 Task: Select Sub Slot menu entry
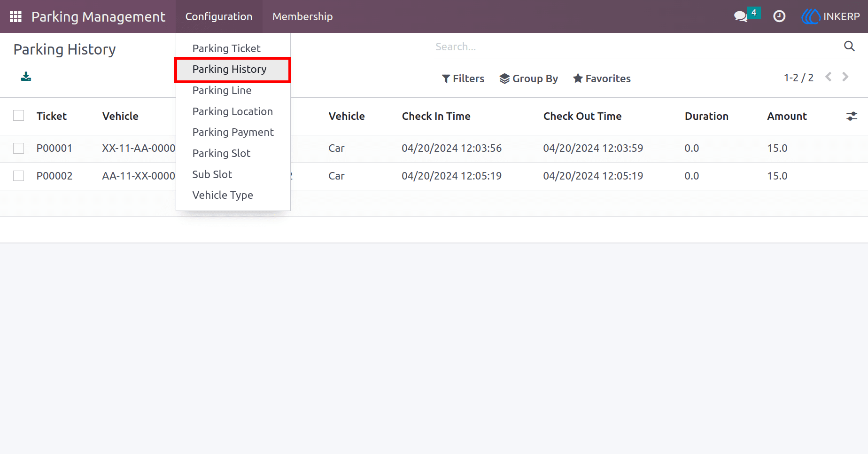pos(233,174)
